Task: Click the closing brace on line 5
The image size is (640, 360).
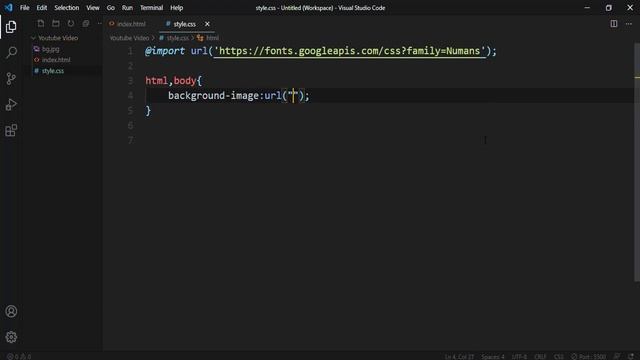Action: [x=148, y=111]
